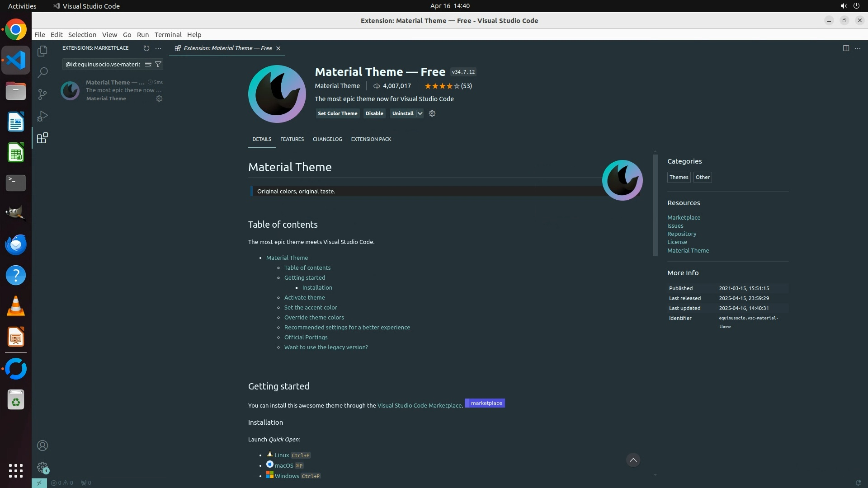Launch Google Chrome from the dock

point(16,30)
